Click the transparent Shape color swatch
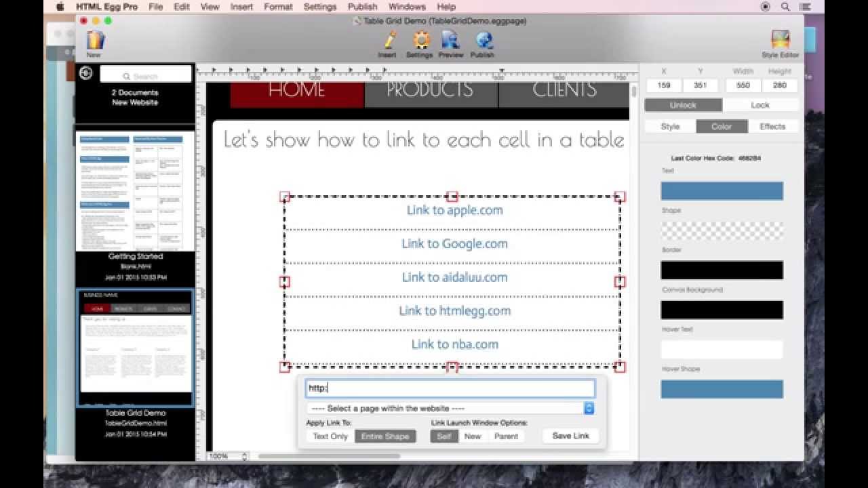 click(x=722, y=230)
